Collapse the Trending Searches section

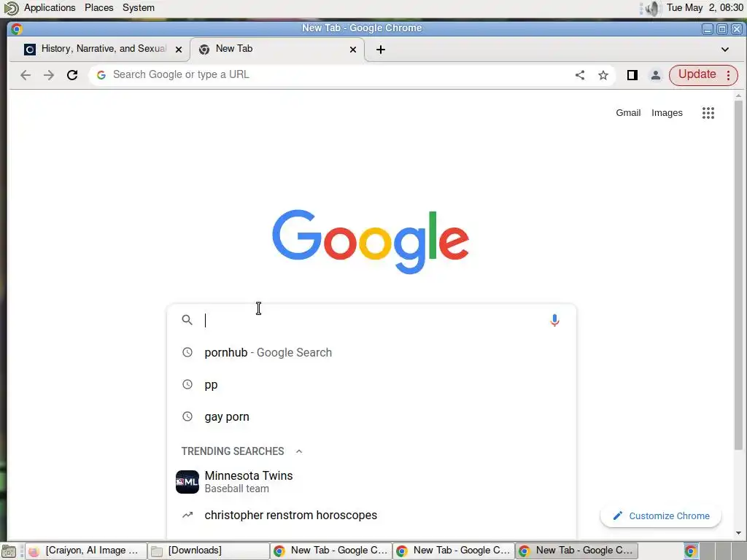tap(298, 451)
